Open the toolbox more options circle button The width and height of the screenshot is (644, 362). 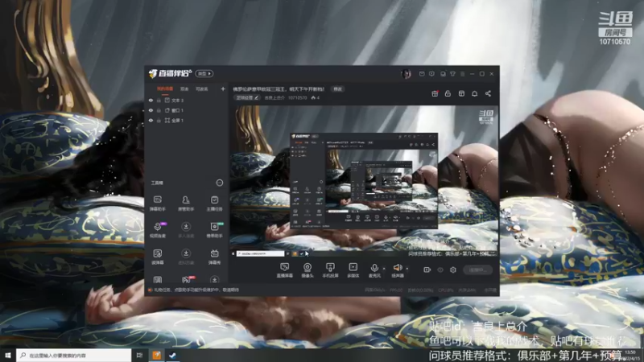point(219,183)
